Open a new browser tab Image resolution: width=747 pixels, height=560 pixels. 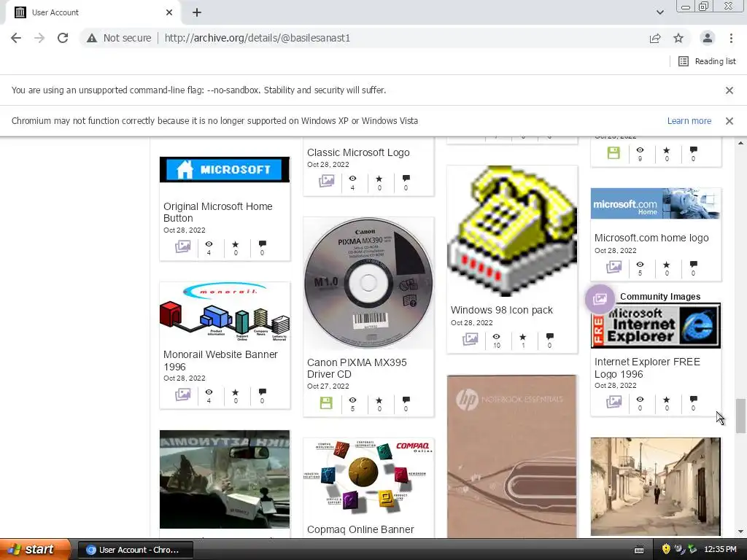tap(197, 12)
